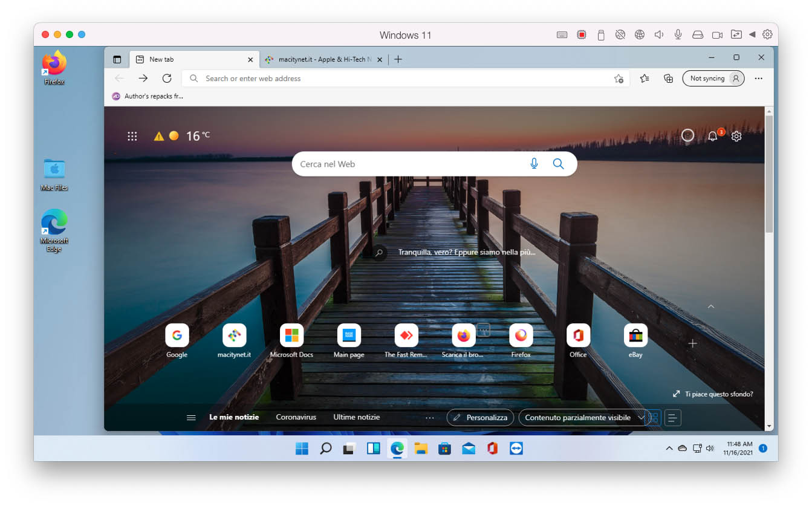The image size is (812, 506).
Task: Open the Windows Widgets taskbar icon
Action: 373,449
